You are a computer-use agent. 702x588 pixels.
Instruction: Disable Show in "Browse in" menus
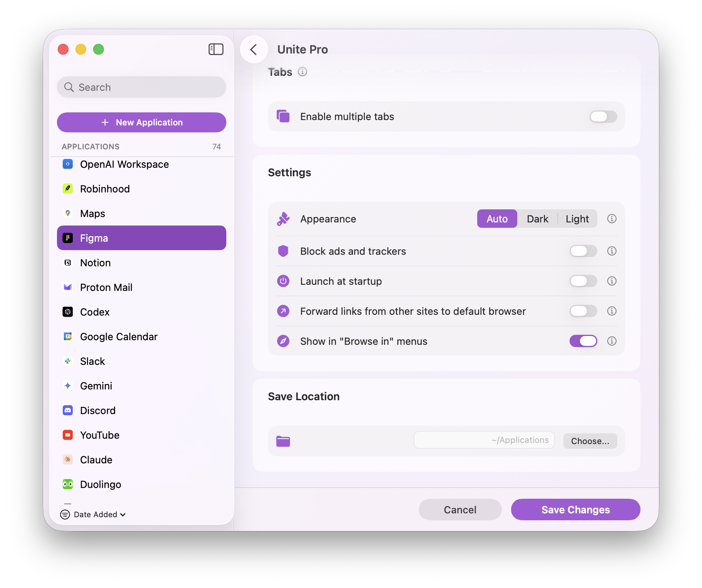click(x=583, y=341)
